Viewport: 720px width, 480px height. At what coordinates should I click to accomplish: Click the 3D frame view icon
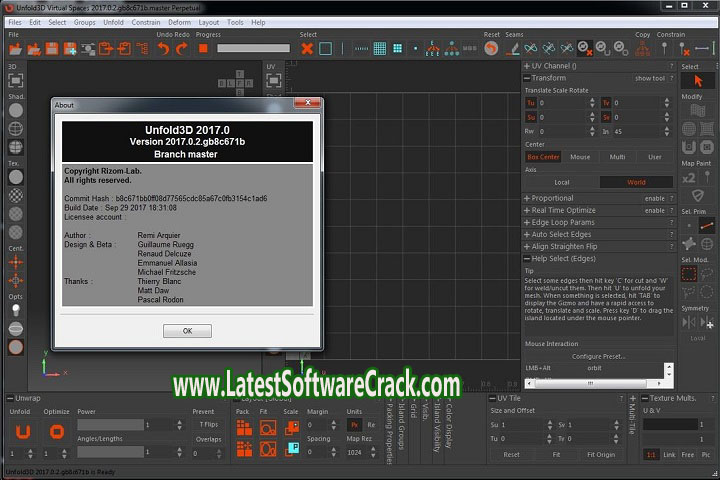tap(16, 81)
